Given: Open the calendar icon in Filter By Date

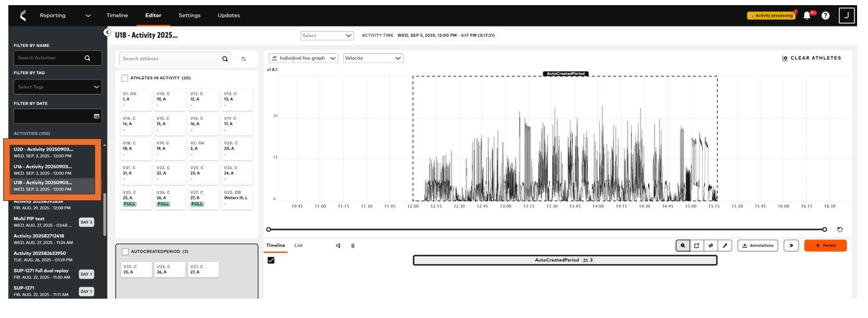Looking at the screenshot, I should (x=96, y=116).
